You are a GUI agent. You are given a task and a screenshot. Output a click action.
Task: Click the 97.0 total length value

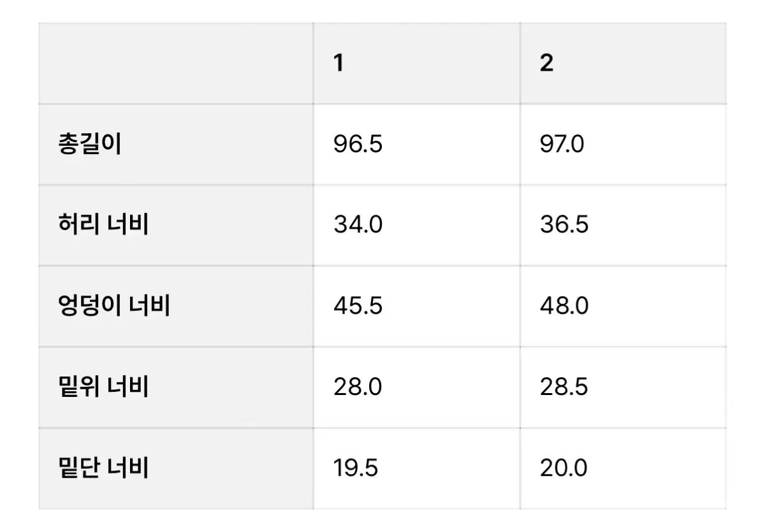[x=562, y=145]
